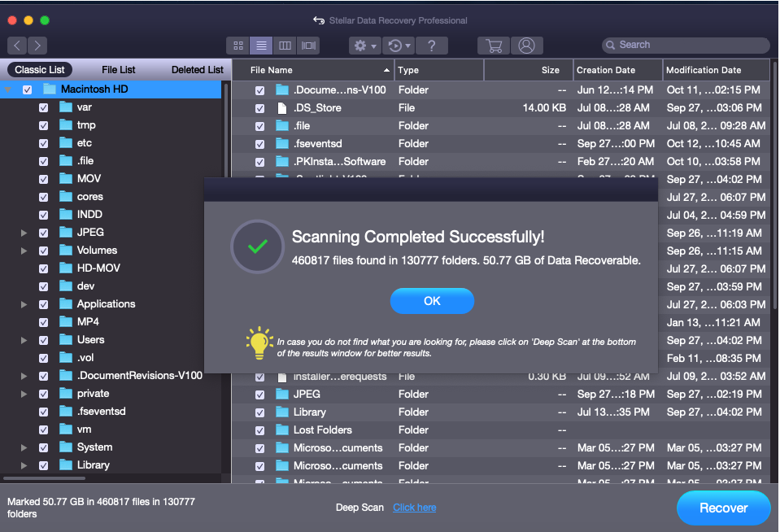The image size is (780, 532).
Task: Sort by Creation Date column header
Action: (x=618, y=70)
